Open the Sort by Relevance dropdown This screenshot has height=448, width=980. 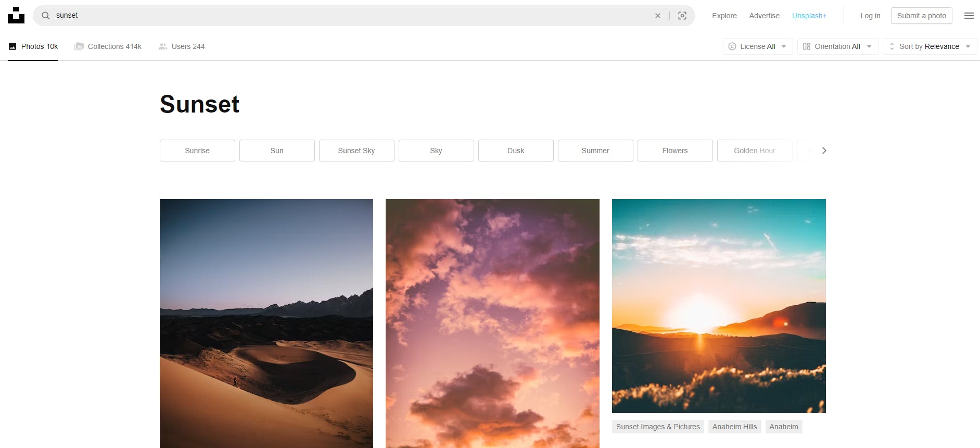930,46
